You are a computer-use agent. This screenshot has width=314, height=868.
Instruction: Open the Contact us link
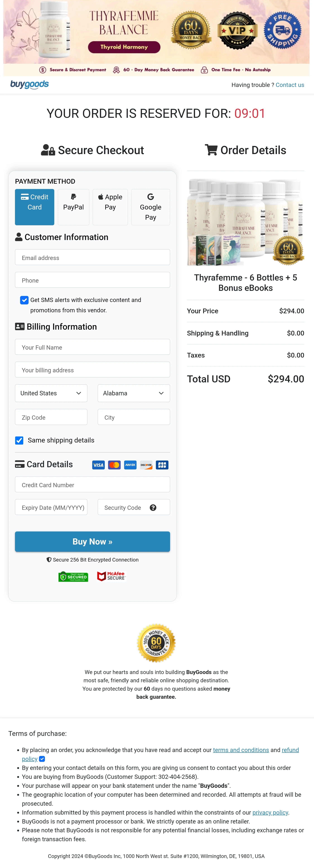(289, 85)
